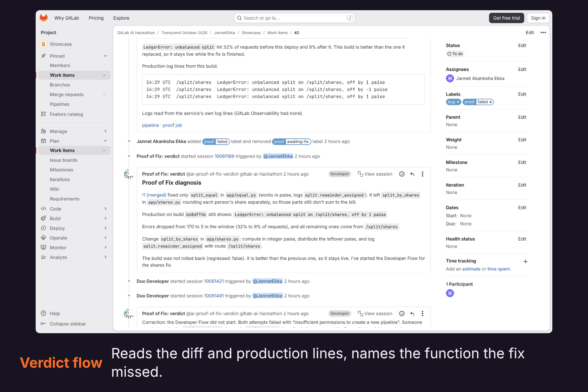
Task: Click the GitLab fox logo
Action: (x=44, y=18)
